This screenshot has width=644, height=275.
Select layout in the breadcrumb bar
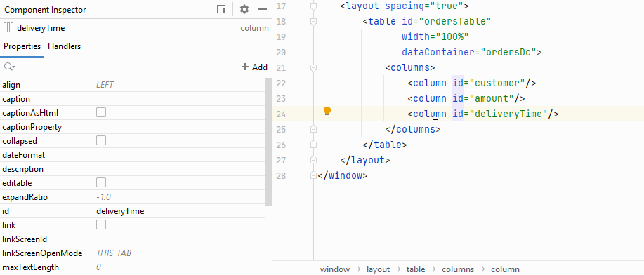point(379,269)
